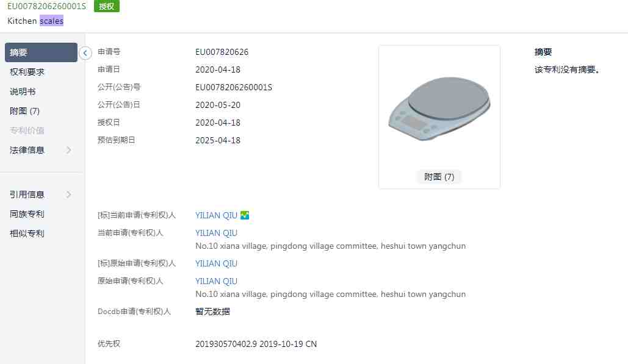Open 引用信息 in the sidebar
This screenshot has height=364, width=628.
coord(27,194)
